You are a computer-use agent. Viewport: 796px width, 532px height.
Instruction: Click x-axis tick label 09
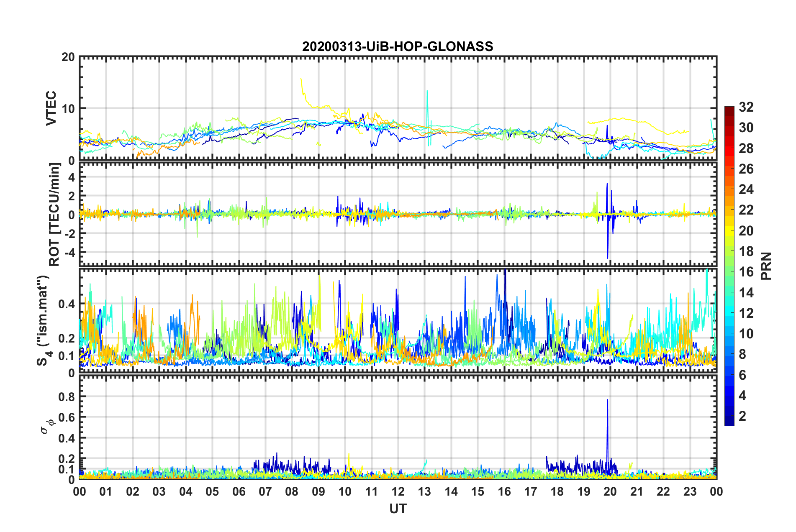[318, 491]
